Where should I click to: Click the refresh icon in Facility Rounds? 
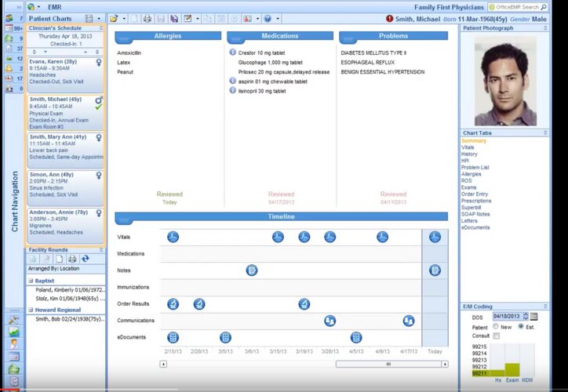pos(85,259)
